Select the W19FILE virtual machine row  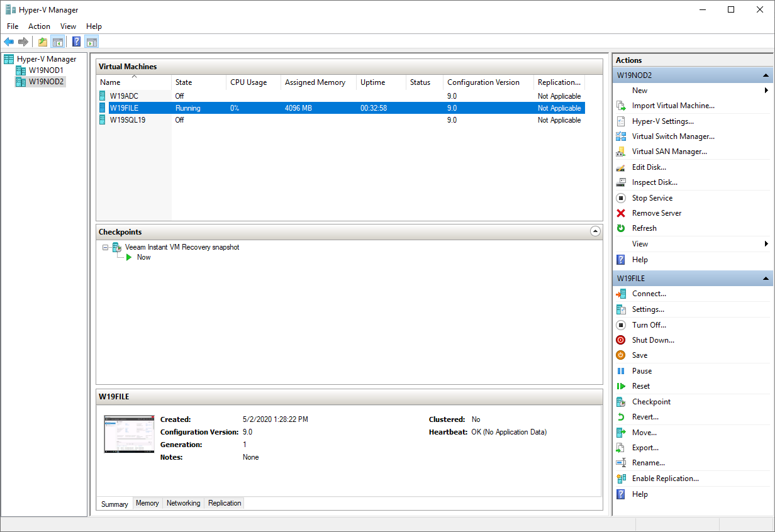click(x=340, y=108)
